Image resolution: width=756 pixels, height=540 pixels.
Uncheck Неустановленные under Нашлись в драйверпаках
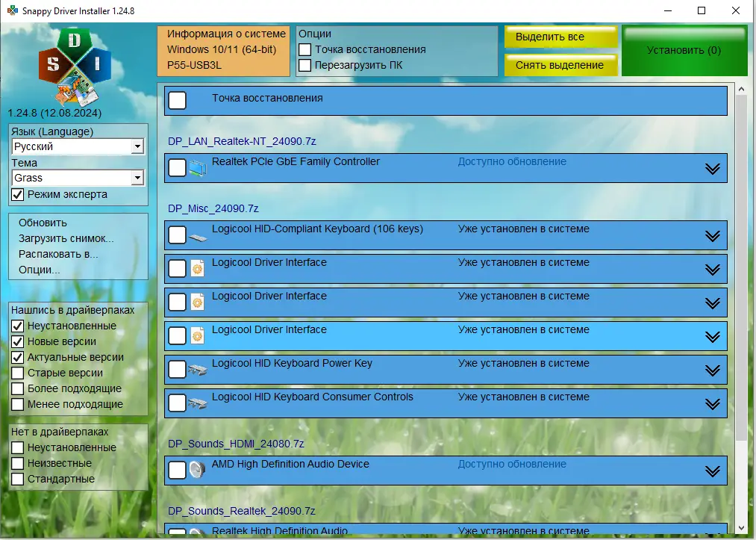pos(17,326)
